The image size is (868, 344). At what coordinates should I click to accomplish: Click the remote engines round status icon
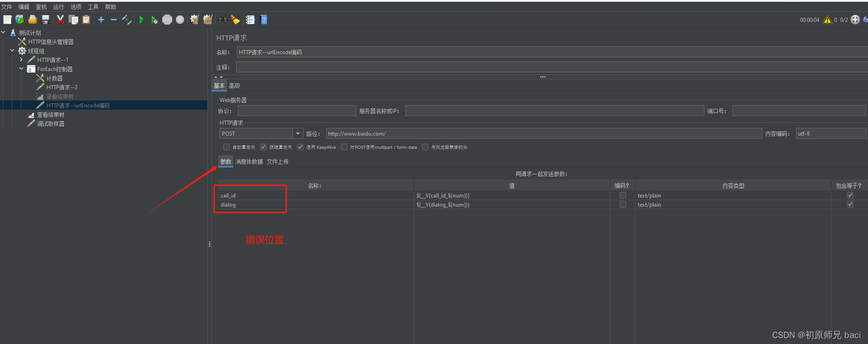point(855,20)
